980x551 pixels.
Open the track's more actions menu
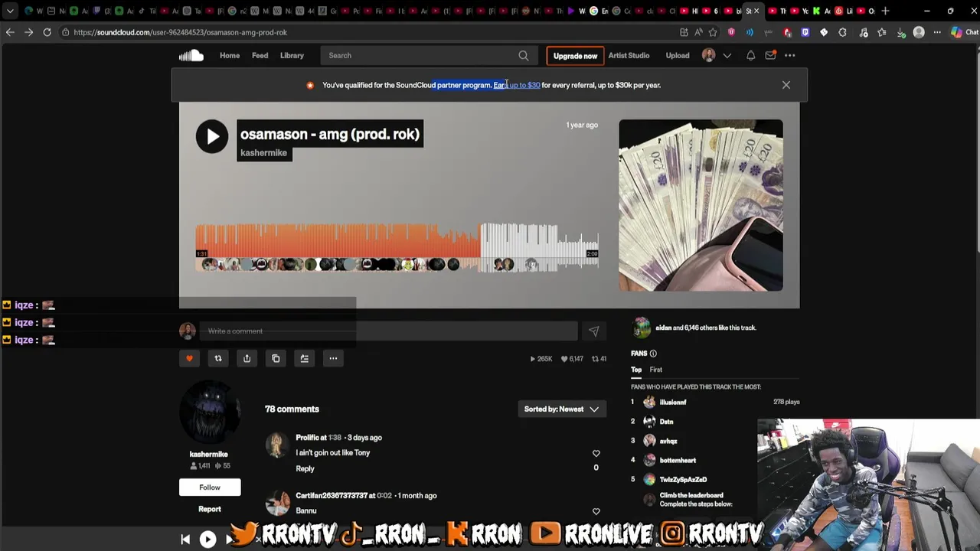333,358
